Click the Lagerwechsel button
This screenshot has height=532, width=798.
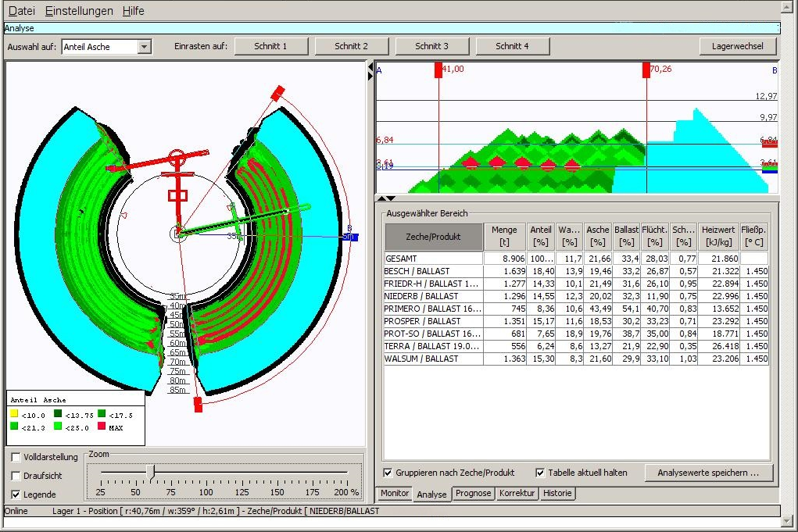click(738, 46)
